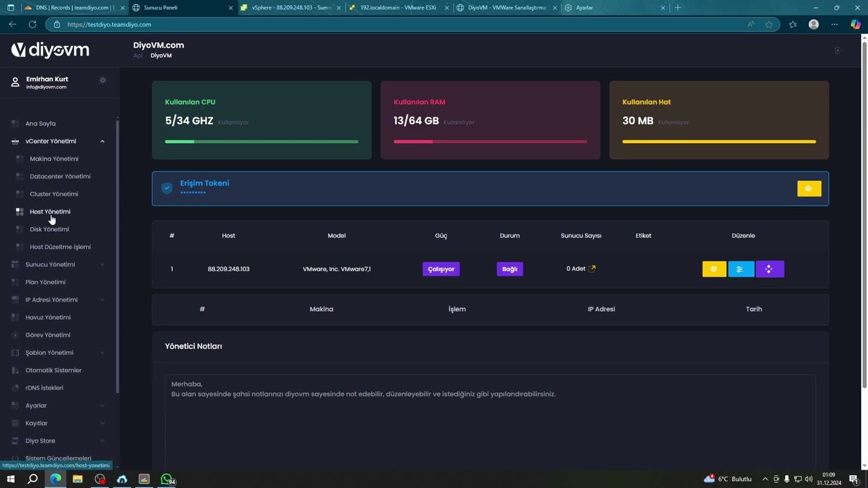Click the Kullanılan RAM pink progress bar

tap(490, 142)
